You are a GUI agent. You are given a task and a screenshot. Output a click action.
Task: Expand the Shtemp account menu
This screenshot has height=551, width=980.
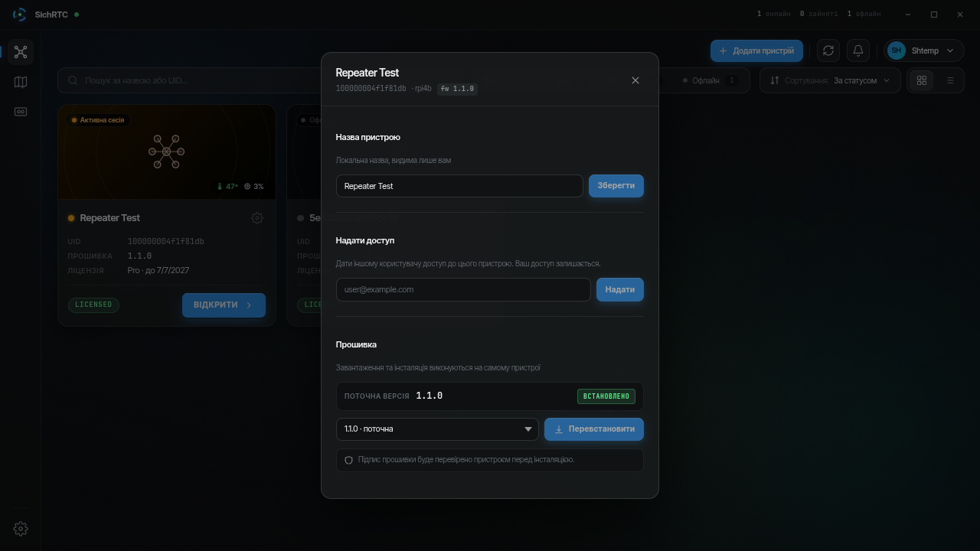click(924, 51)
